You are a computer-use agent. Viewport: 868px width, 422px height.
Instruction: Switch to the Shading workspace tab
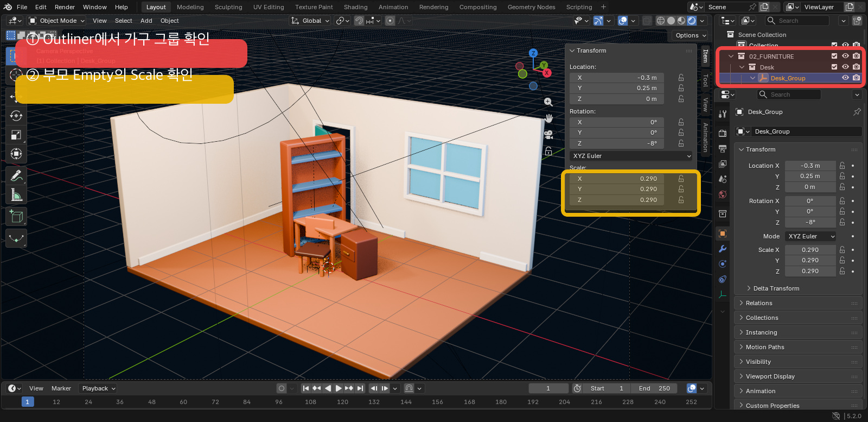[355, 7]
